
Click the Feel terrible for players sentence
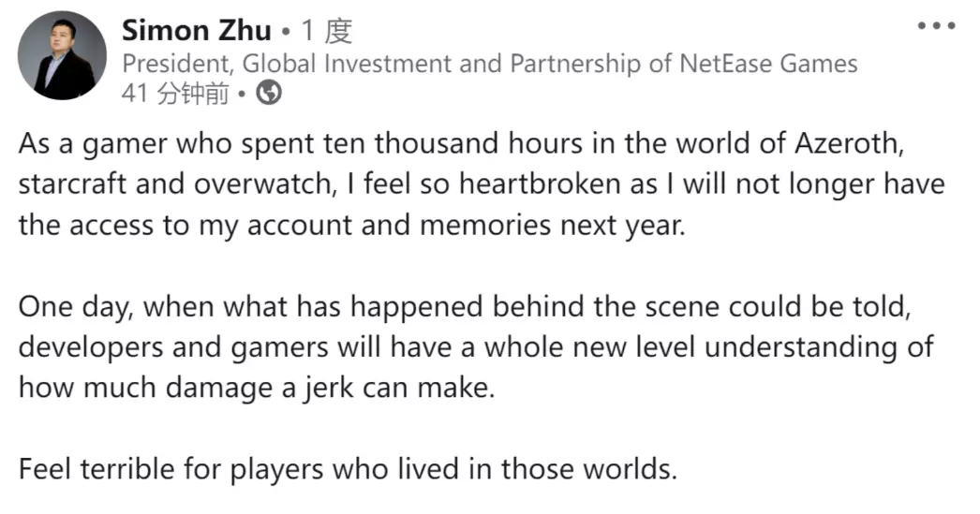[x=348, y=470]
